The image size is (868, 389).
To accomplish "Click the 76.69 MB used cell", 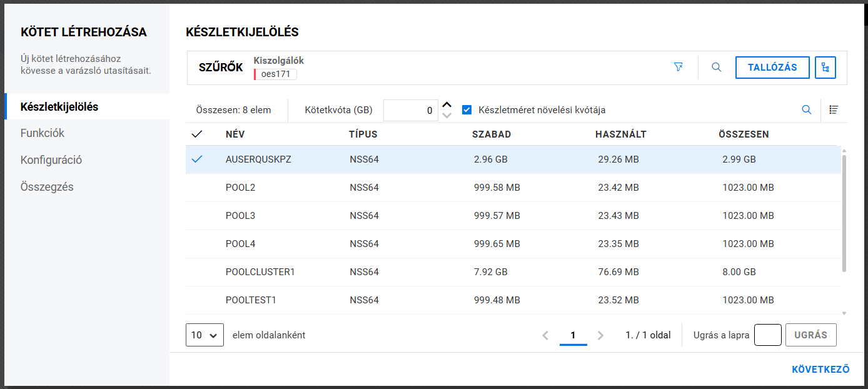I will coord(618,272).
